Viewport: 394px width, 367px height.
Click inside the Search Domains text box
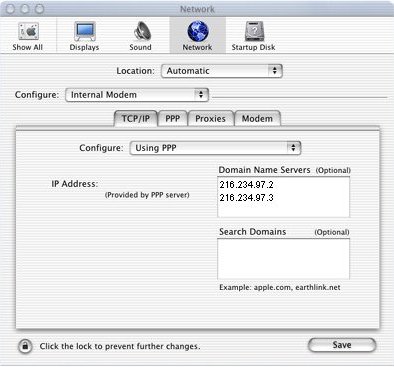(284, 259)
